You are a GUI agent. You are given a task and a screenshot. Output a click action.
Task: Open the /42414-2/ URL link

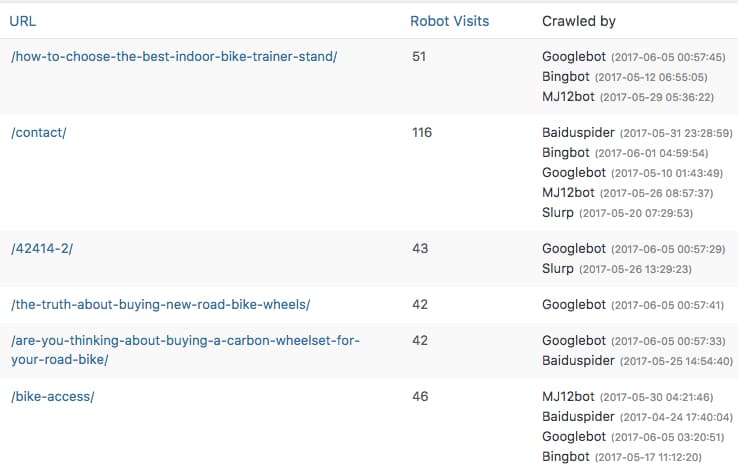(x=42, y=248)
